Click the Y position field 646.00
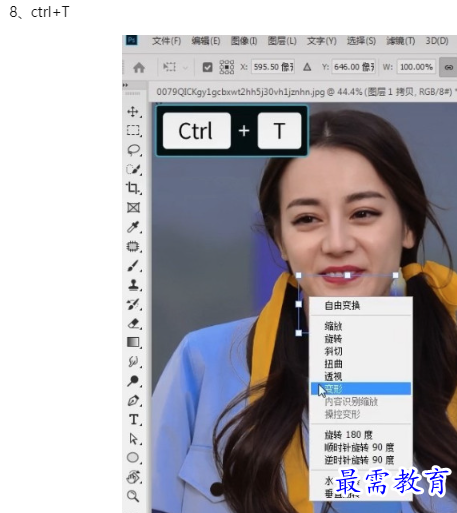Viewport: 457px width, 513px height. [354, 67]
